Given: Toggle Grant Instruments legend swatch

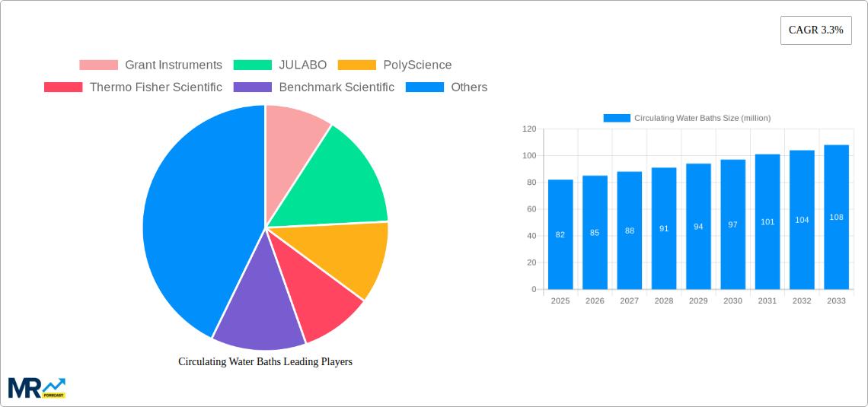Looking at the screenshot, I should [98, 65].
